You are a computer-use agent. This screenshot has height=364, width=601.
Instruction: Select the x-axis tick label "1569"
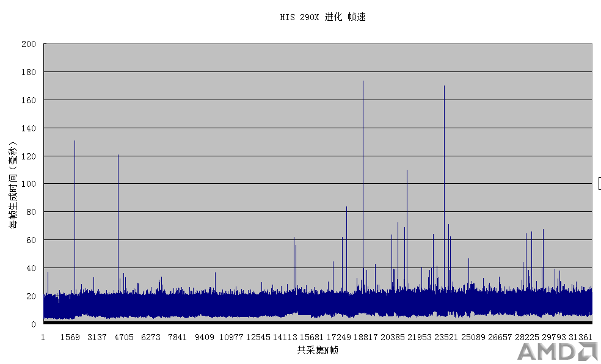tap(70, 337)
